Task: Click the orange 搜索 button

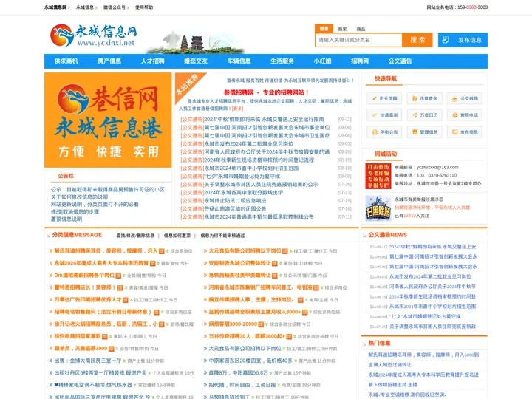Action: pos(417,40)
